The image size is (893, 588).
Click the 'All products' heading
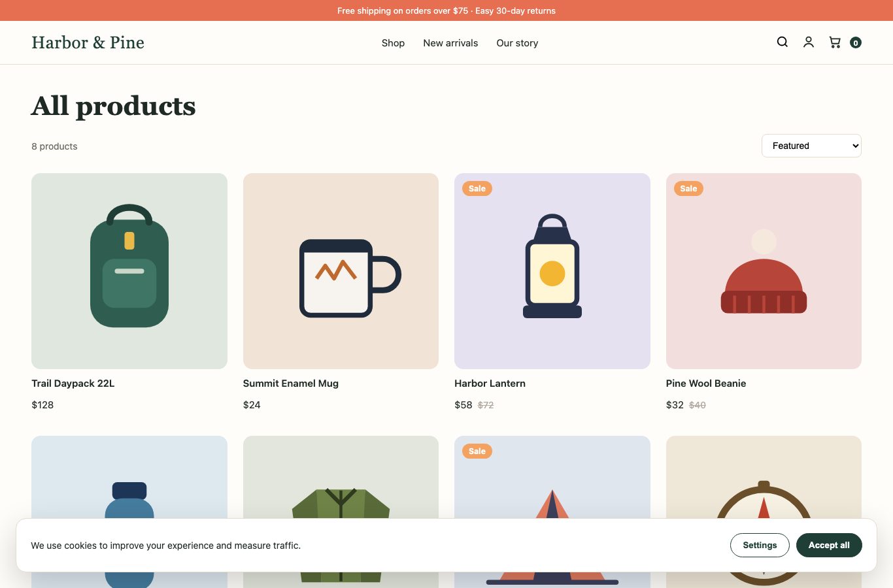click(114, 106)
